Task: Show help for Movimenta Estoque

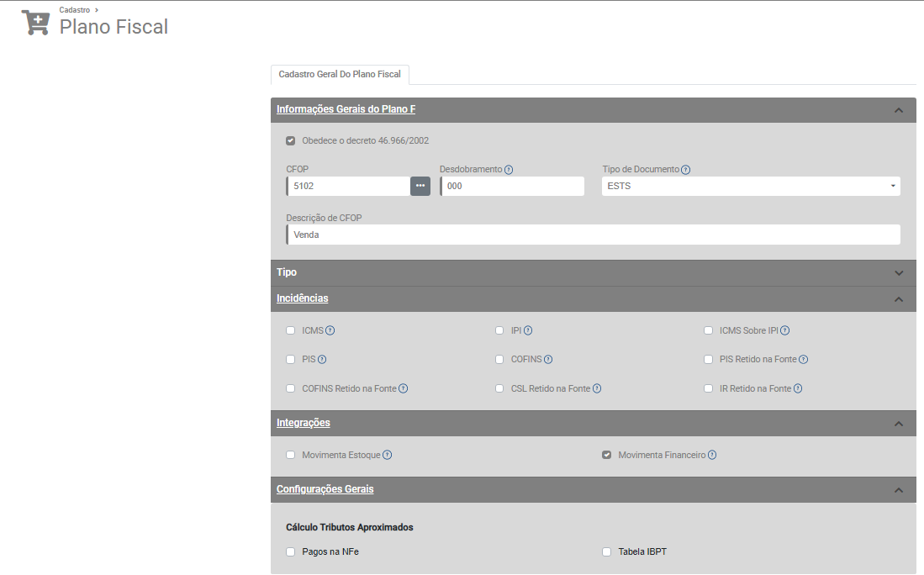Action: pos(388,456)
